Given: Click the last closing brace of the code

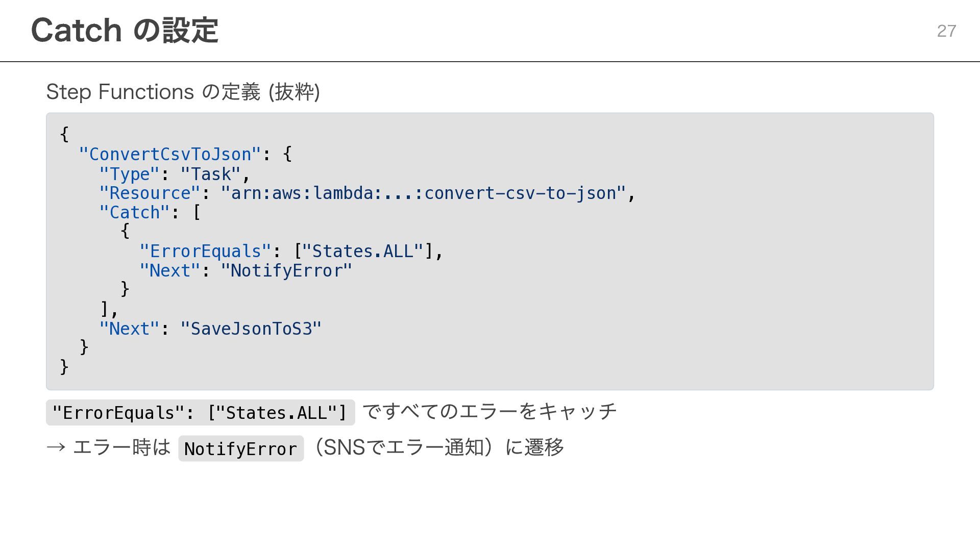Looking at the screenshot, I should click(64, 366).
